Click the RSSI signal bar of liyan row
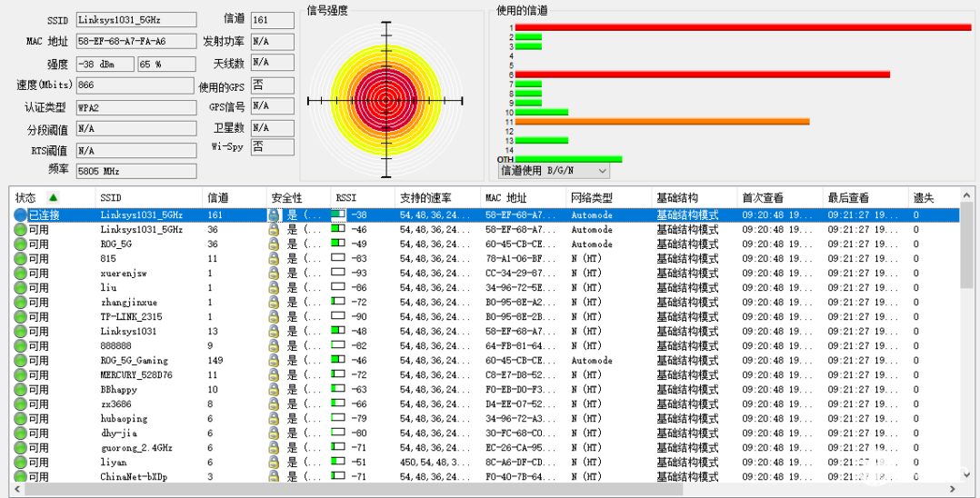This screenshot has height=498, width=980. click(338, 461)
